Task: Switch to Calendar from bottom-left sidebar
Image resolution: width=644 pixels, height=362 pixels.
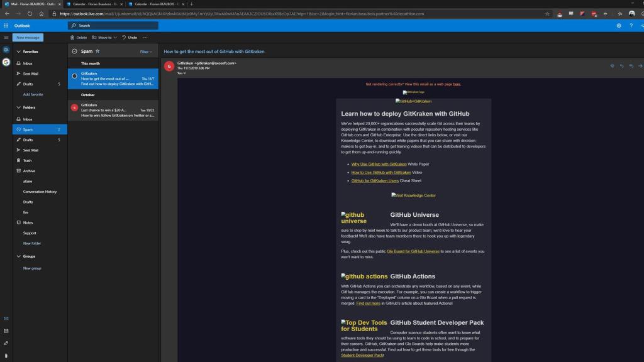Action: [x=6, y=331]
